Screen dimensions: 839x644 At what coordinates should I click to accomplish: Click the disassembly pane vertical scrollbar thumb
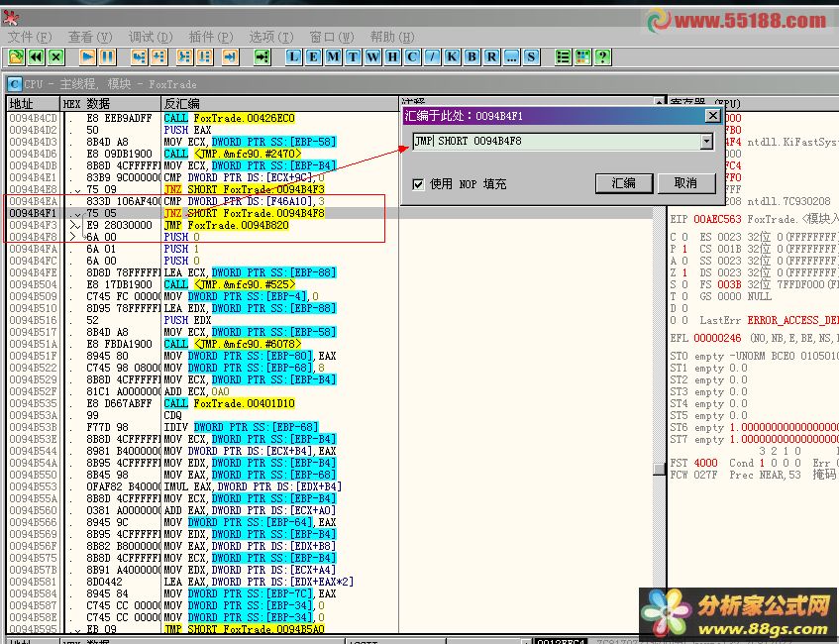tap(660, 469)
